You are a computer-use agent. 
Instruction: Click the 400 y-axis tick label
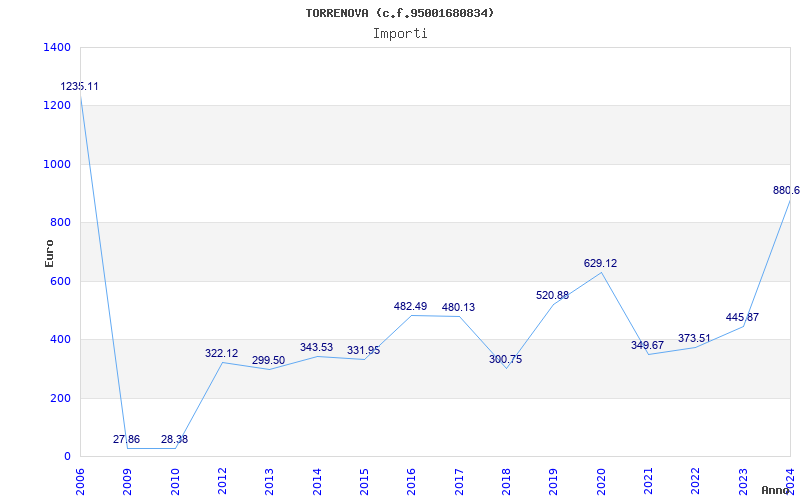pyautogui.click(x=60, y=339)
